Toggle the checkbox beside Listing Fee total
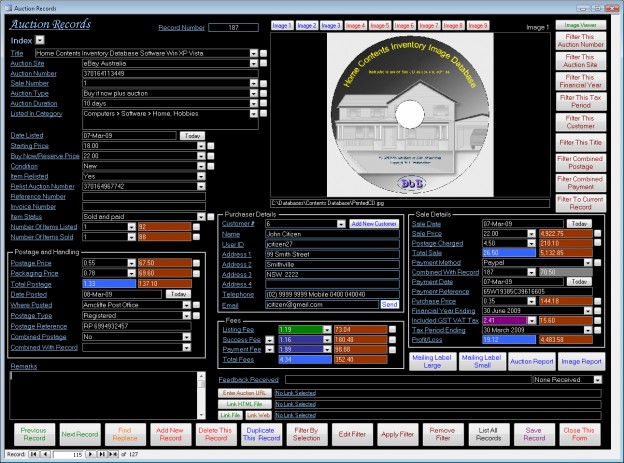624x463 pixels. pyautogui.click(x=392, y=330)
